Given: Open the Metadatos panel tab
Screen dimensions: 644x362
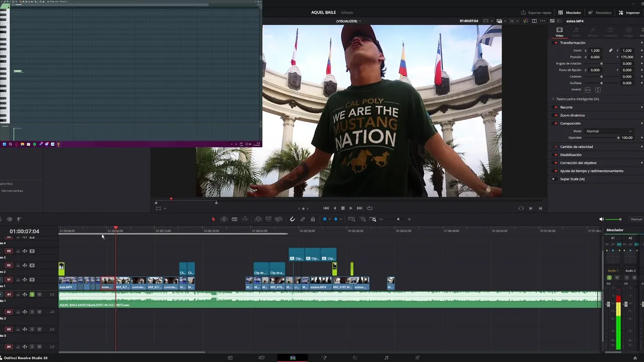Looking at the screenshot, I should coord(600,13).
